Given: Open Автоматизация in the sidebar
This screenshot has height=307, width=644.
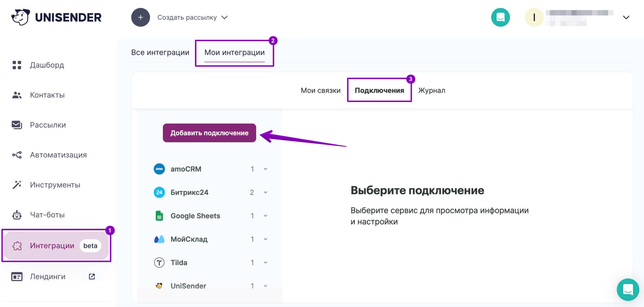Looking at the screenshot, I should [58, 155].
